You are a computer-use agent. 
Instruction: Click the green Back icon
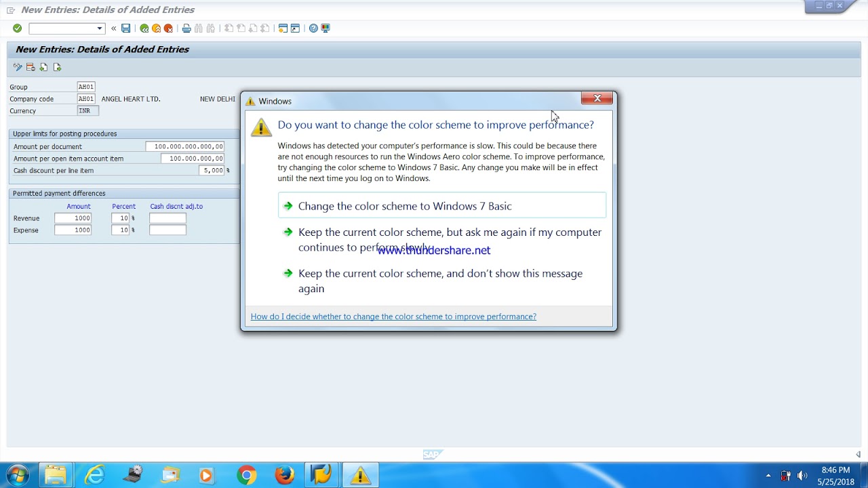(x=144, y=28)
